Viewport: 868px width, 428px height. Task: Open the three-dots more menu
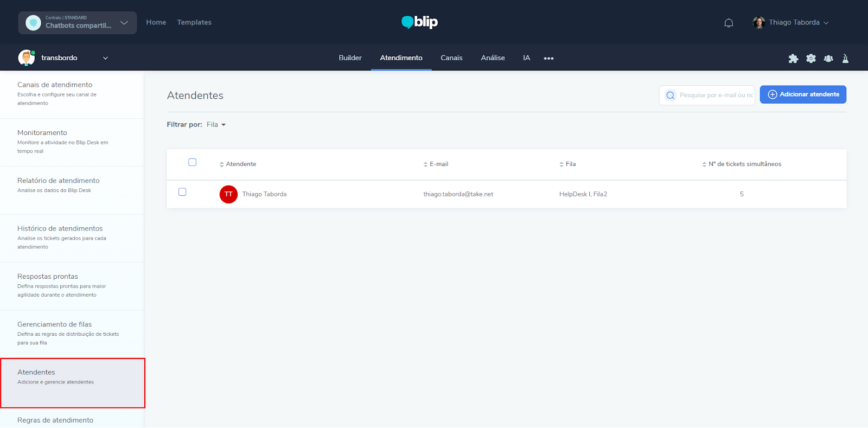tap(548, 59)
